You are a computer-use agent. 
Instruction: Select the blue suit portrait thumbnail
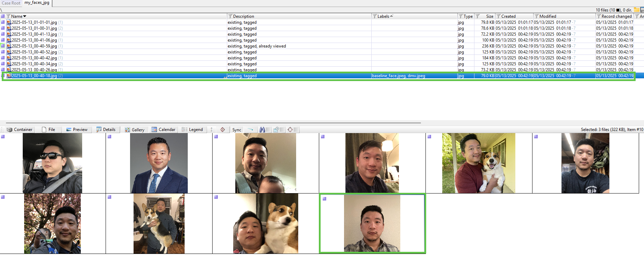pos(159,163)
